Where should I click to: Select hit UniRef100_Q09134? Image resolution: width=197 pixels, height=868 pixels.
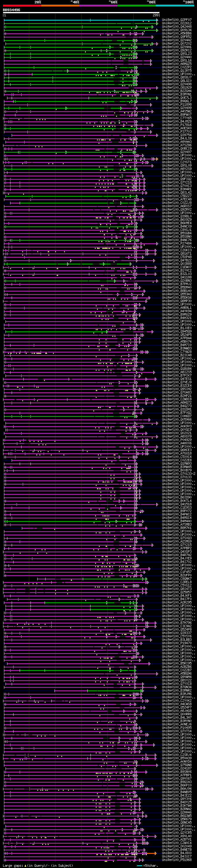pos(177,30)
